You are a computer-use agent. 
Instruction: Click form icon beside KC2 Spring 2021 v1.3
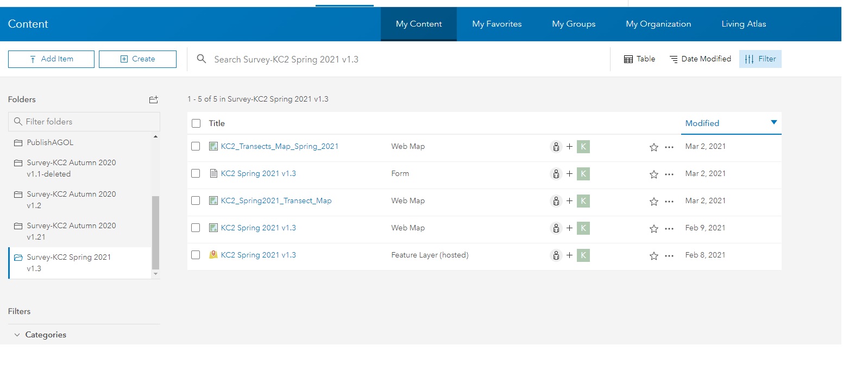tap(213, 173)
